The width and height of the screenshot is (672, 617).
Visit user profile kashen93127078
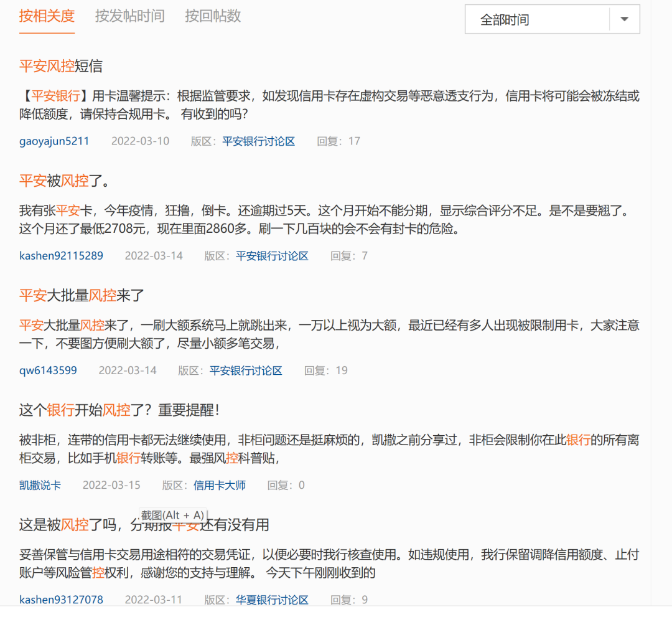(61, 600)
